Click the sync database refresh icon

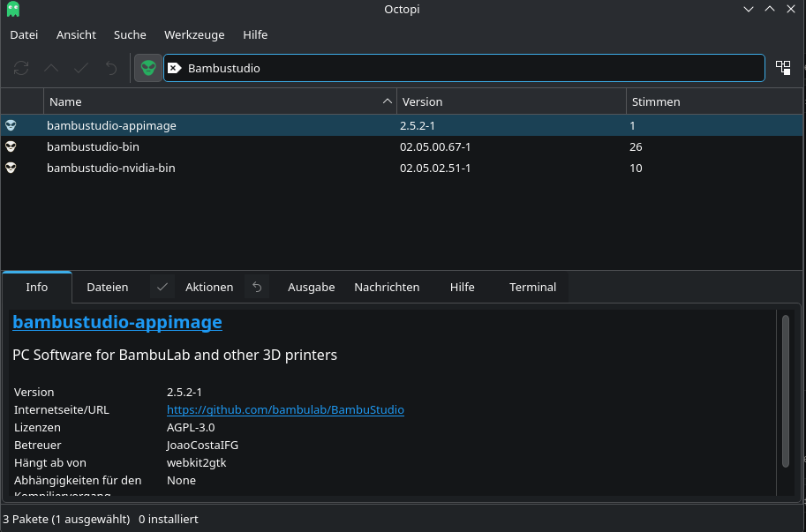[x=21, y=68]
